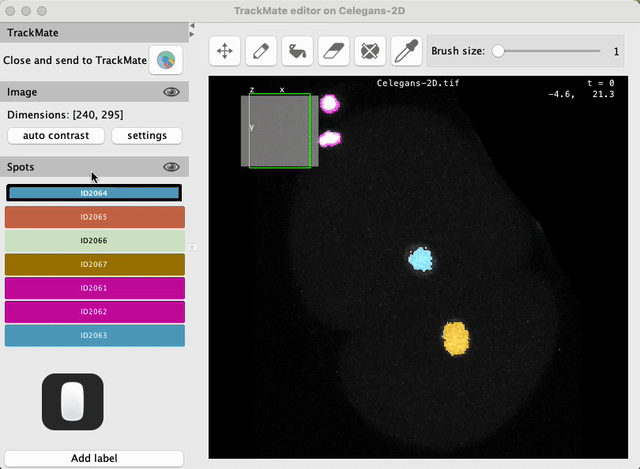This screenshot has width=640, height=469.
Task: Select spot label ID2066
Action: (95, 240)
